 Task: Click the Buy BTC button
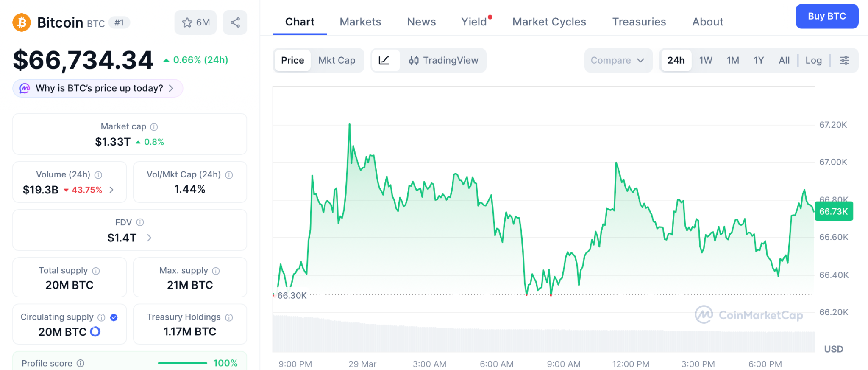click(826, 16)
